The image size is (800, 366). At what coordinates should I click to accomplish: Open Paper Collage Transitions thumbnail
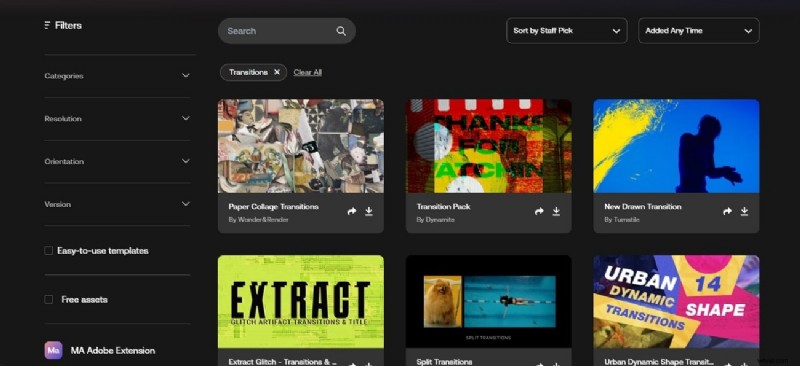301,146
